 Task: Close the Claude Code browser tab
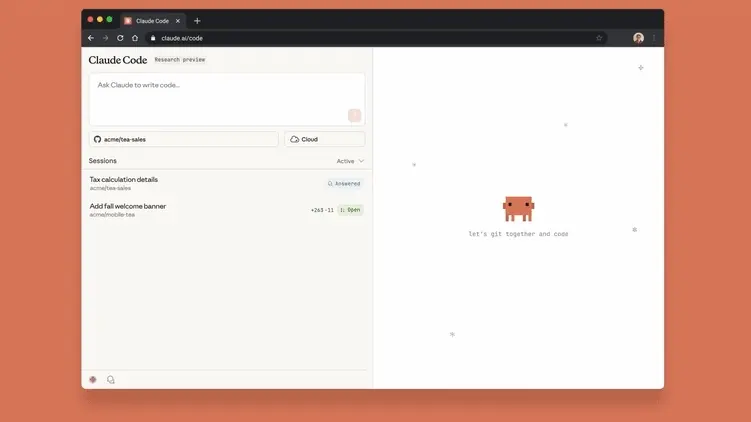[178, 21]
